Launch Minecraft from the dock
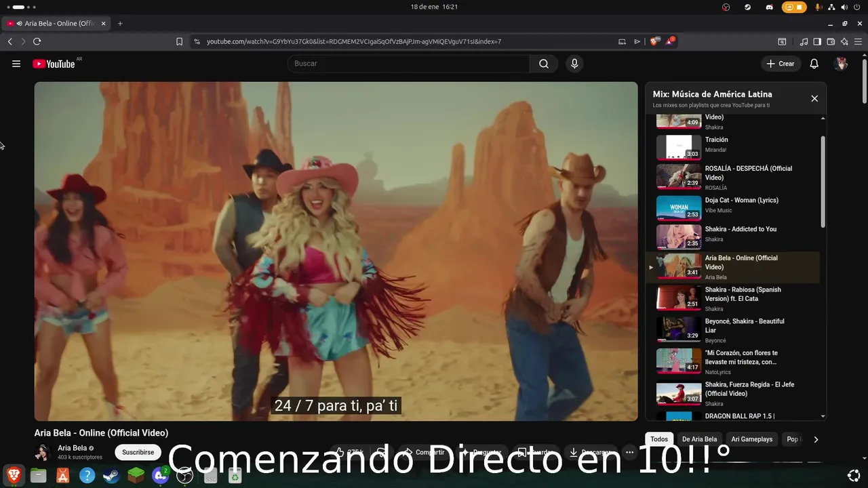 coord(136,475)
